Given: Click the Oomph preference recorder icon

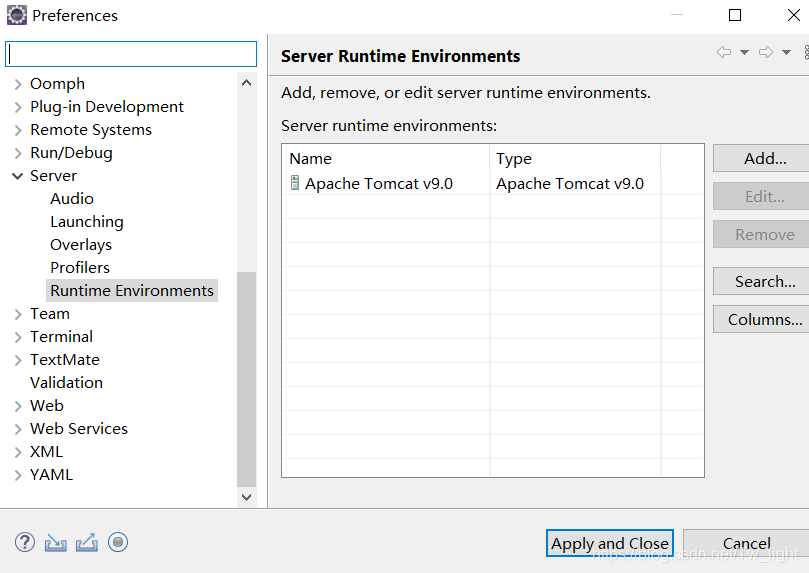Looking at the screenshot, I should (118, 542).
